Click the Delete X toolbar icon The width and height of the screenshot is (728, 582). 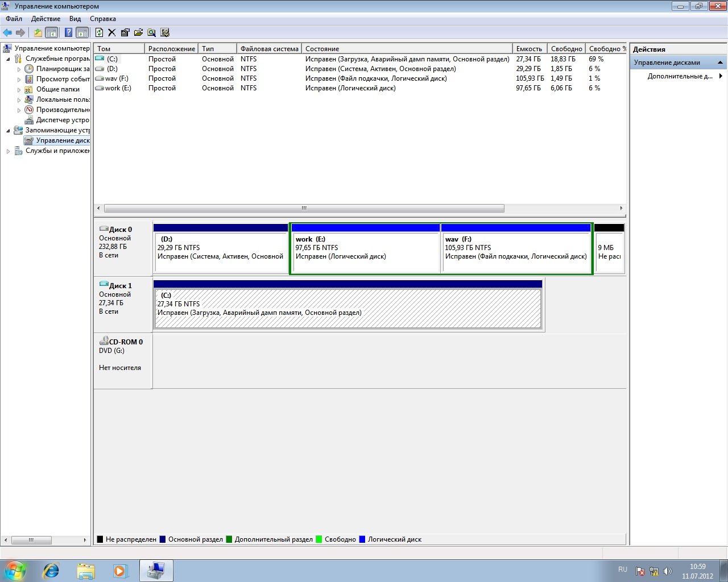point(112,32)
